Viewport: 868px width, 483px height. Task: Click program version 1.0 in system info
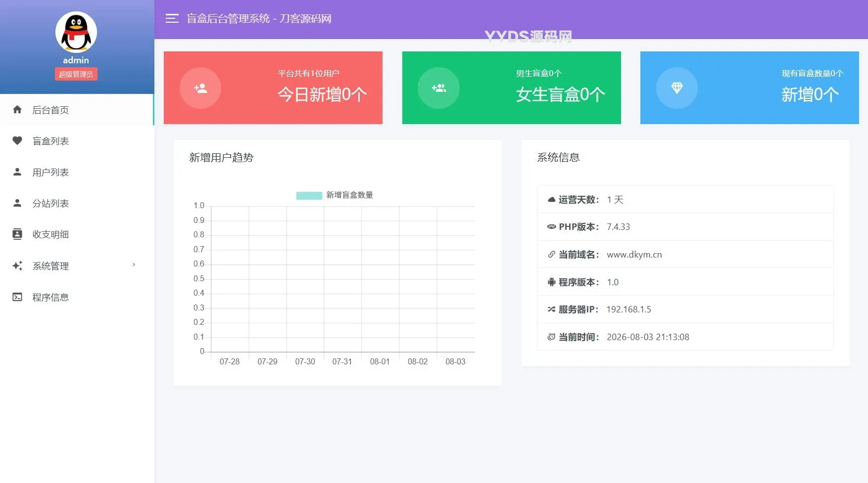(613, 282)
